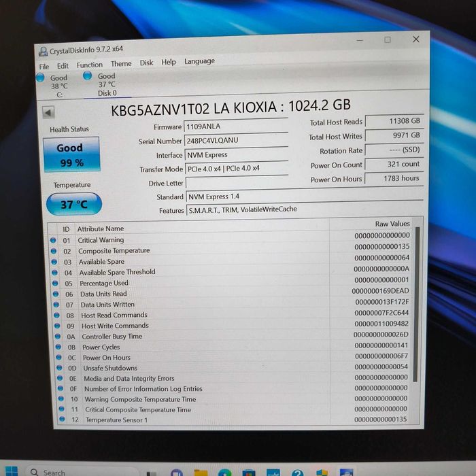
Task: Open the Edit menu
Action: pyautogui.click(x=63, y=66)
